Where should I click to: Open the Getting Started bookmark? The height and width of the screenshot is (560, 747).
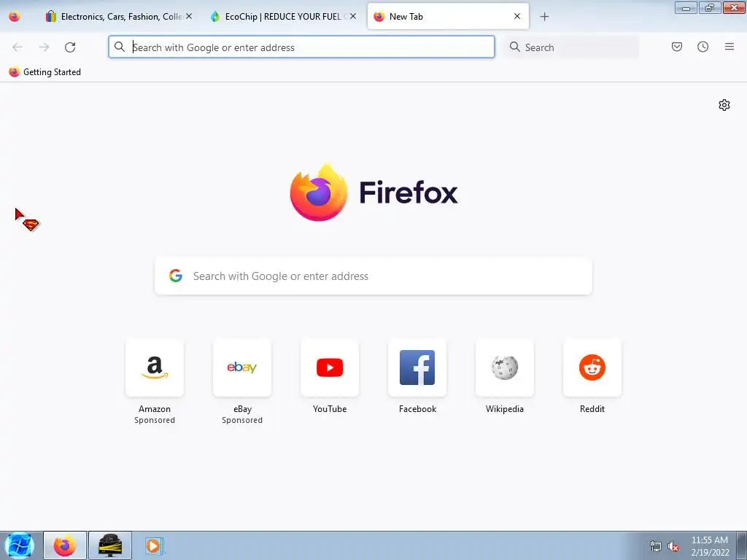tap(44, 72)
